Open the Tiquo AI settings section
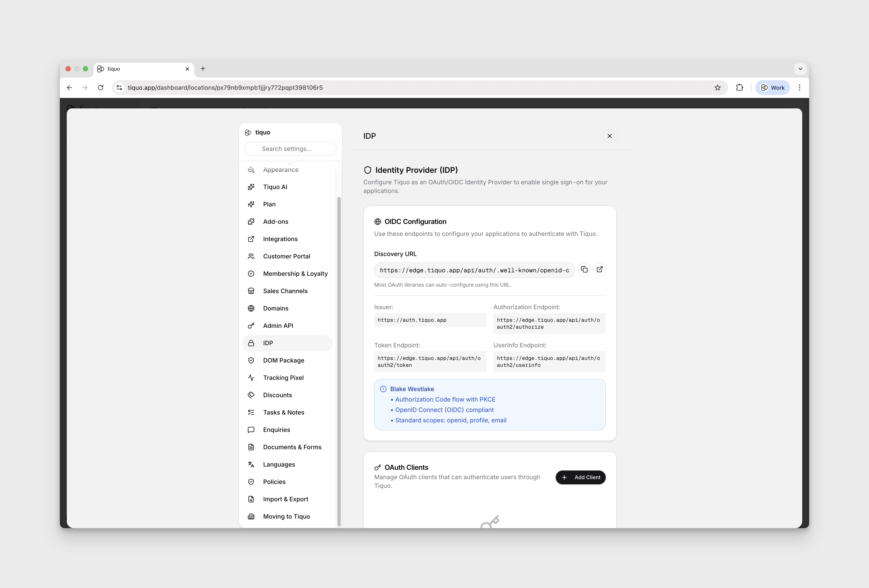The width and height of the screenshot is (869, 588). (287, 187)
